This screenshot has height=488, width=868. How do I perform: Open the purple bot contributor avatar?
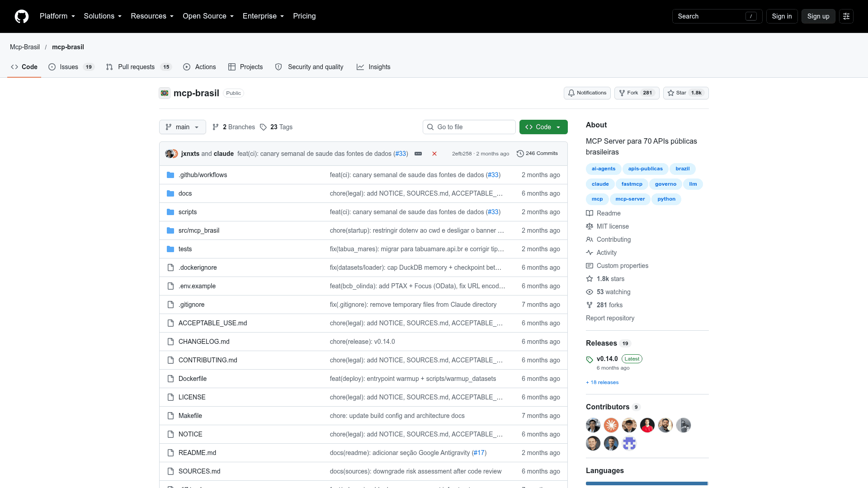pyautogui.click(x=629, y=443)
